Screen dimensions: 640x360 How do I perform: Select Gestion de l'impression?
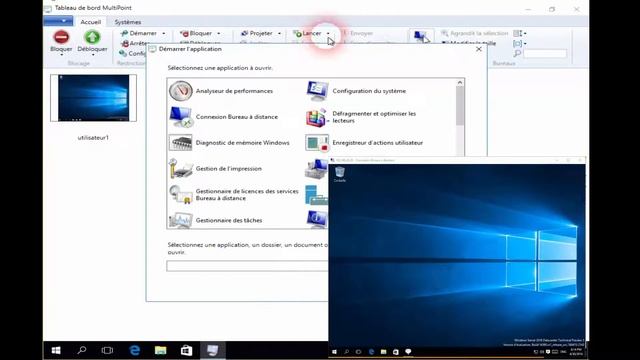[216, 169]
